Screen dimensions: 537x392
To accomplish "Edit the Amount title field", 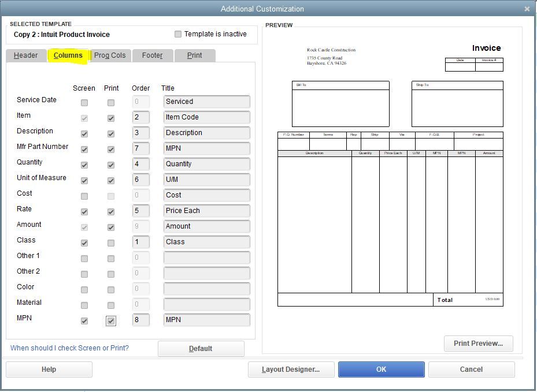I will [207, 226].
